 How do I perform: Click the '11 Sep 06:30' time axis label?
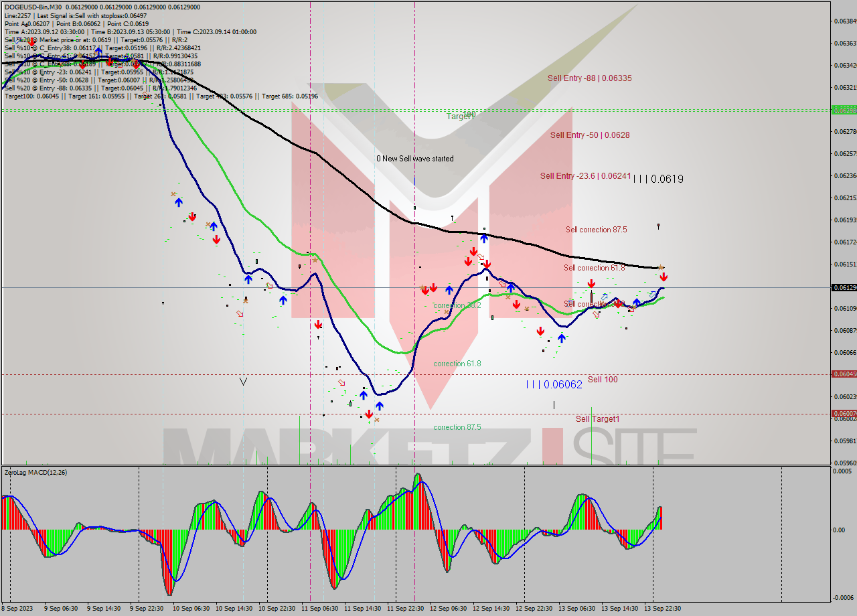coord(319,609)
